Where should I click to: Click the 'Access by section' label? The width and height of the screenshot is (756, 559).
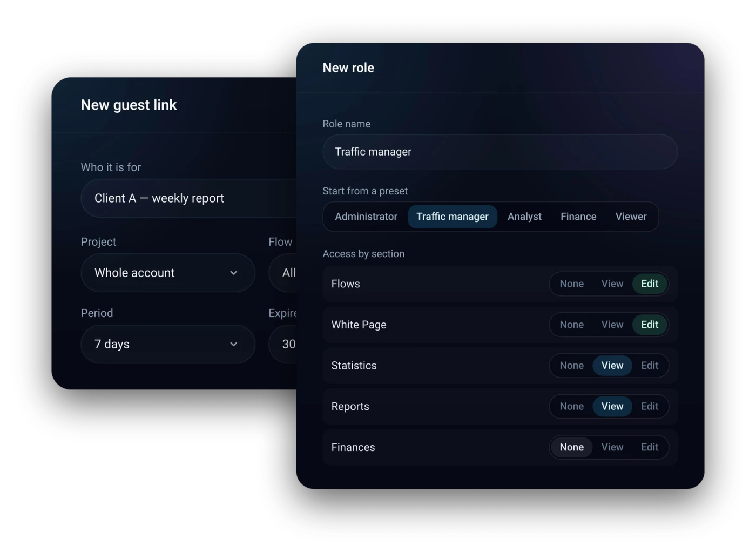click(x=363, y=254)
